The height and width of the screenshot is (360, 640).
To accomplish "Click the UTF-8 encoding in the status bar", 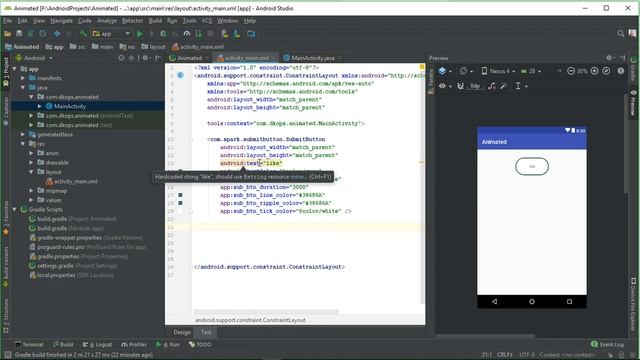I will [x=527, y=355].
